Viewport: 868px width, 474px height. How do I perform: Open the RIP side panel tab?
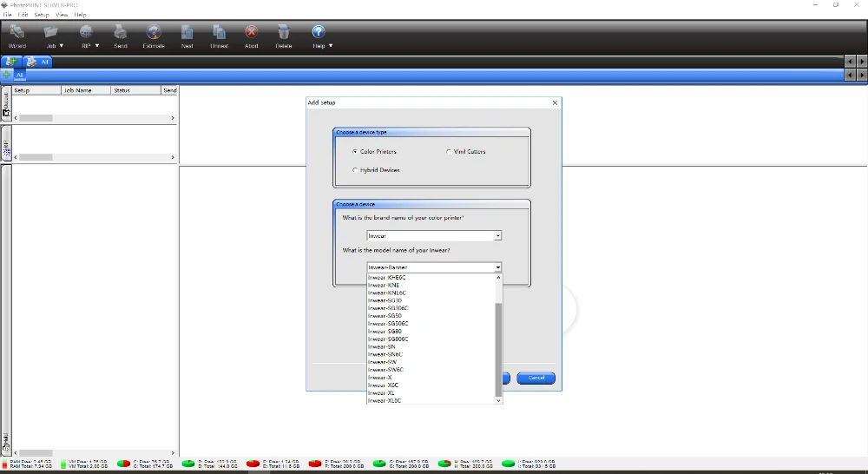(6, 143)
